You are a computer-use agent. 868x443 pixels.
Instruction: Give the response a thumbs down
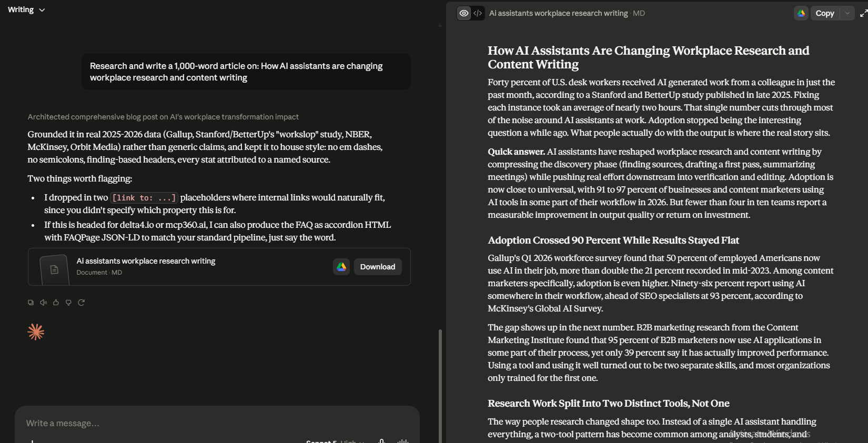(68, 303)
